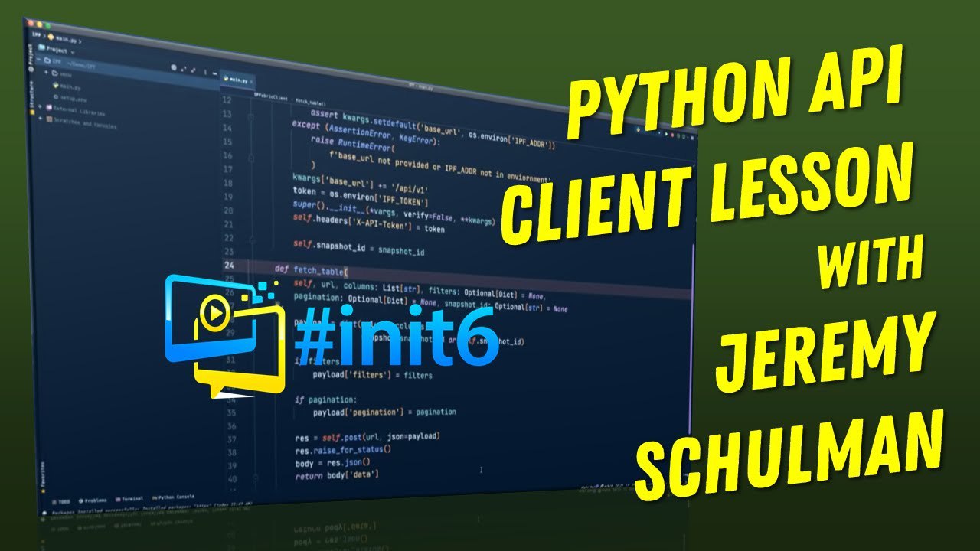Viewport: 980px width, 551px height.
Task: Expand Scratches and Consoles node
Action: (40, 118)
